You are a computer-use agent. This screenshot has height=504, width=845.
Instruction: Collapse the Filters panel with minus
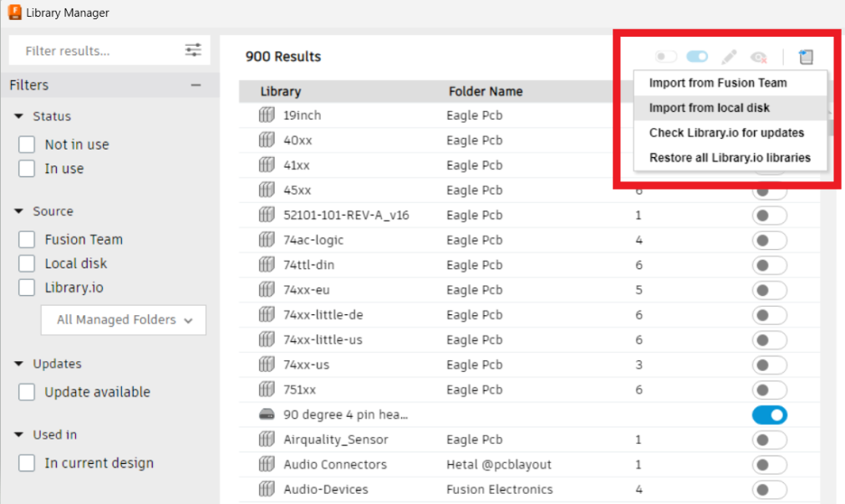[x=196, y=85]
